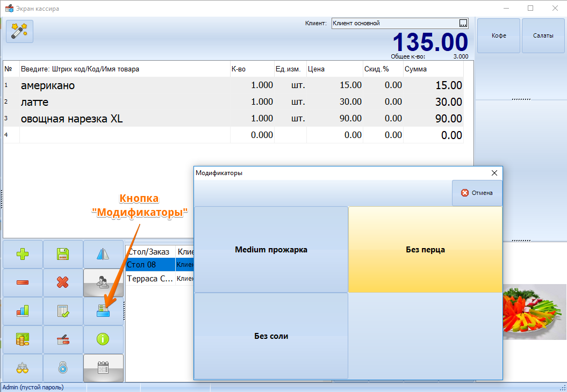Click the app icon in title bar
This screenshot has width=567, height=392.
tap(9, 8)
